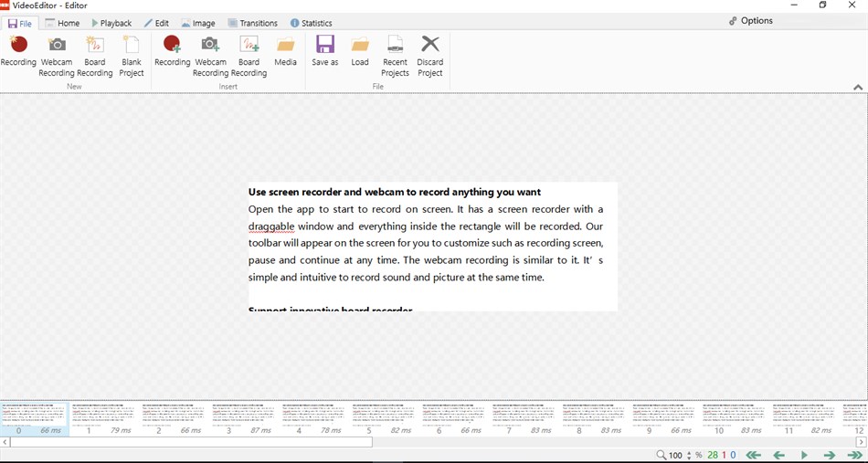Viewport: 868px width, 463px height.
Task: Insert a screen Recording from Insert group
Action: (172, 51)
